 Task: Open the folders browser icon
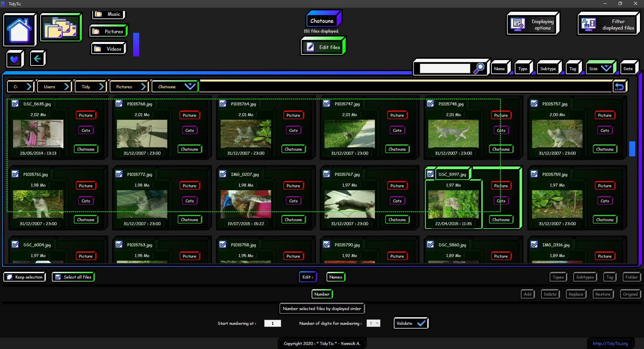[61, 28]
